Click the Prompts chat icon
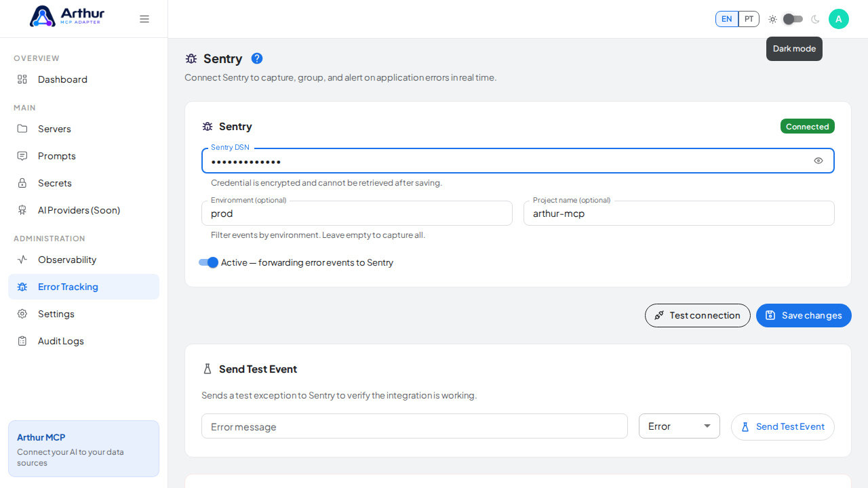The image size is (868, 488). [x=22, y=156]
